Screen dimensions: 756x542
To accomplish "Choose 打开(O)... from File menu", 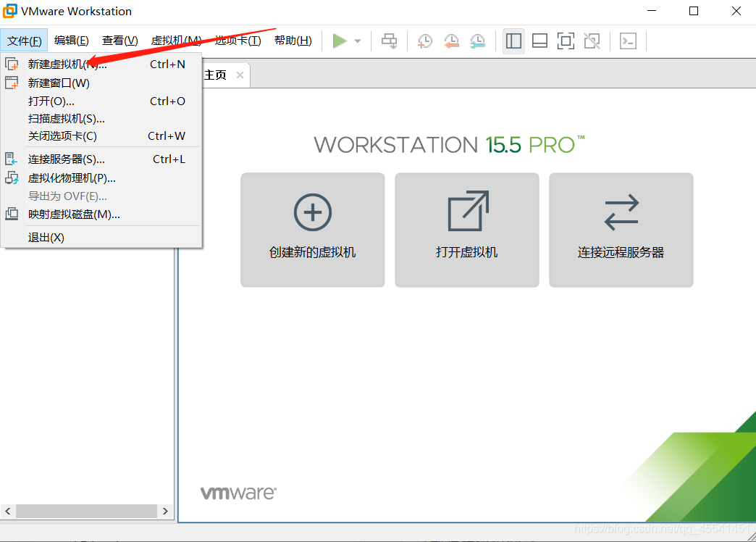I will pos(101,101).
